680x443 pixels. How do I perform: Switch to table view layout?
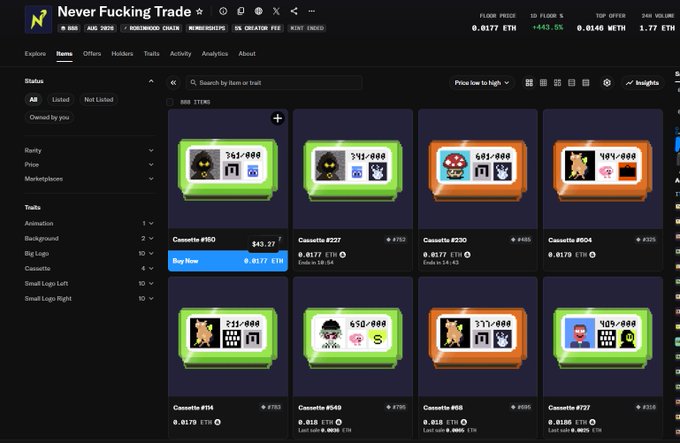[x=586, y=83]
